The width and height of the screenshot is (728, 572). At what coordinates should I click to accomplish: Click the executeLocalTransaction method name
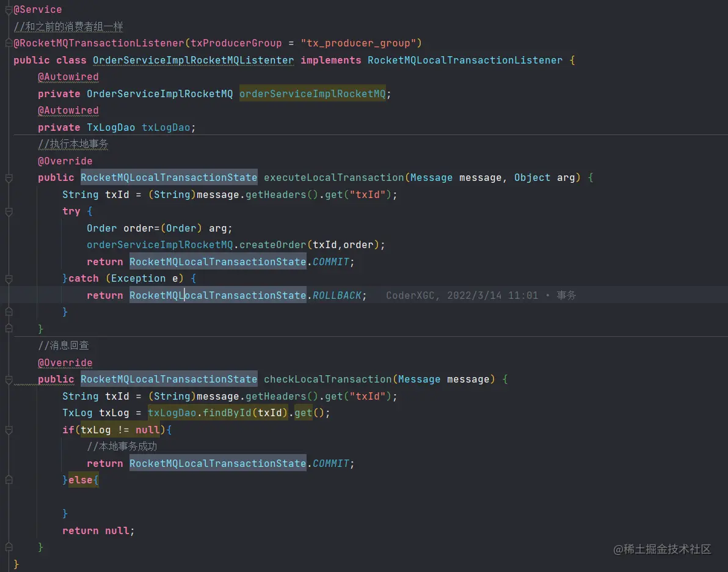[x=334, y=177]
